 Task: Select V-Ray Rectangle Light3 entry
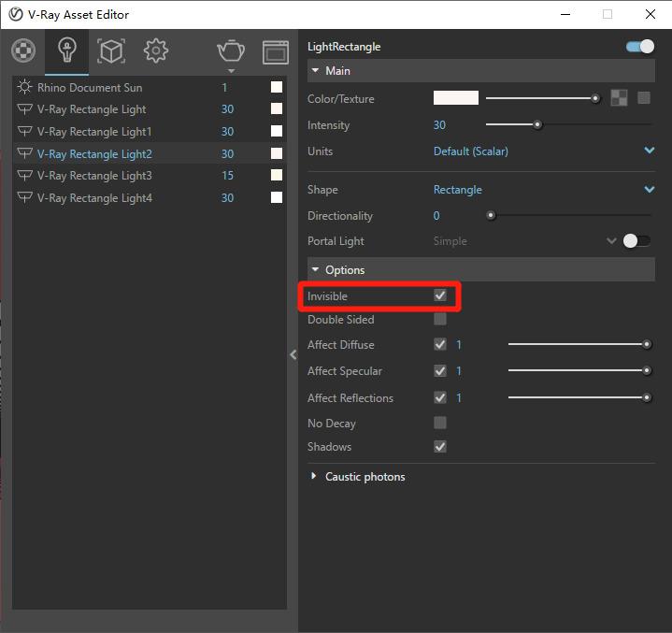(x=150, y=176)
